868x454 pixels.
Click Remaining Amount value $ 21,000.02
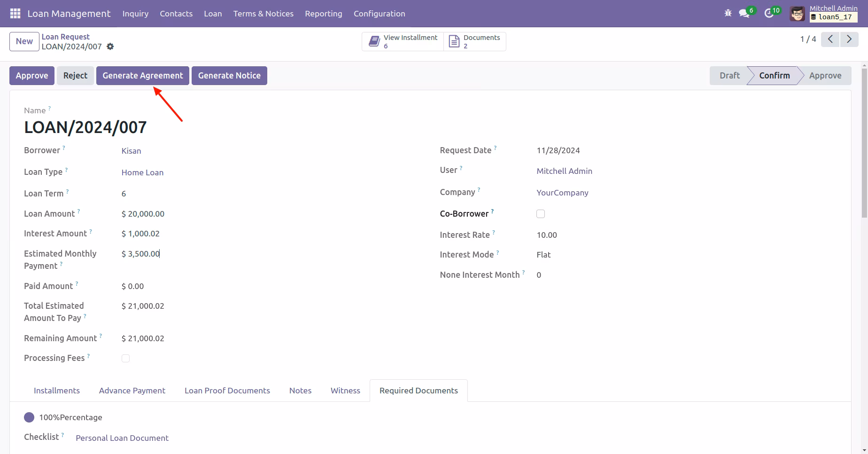[143, 338]
